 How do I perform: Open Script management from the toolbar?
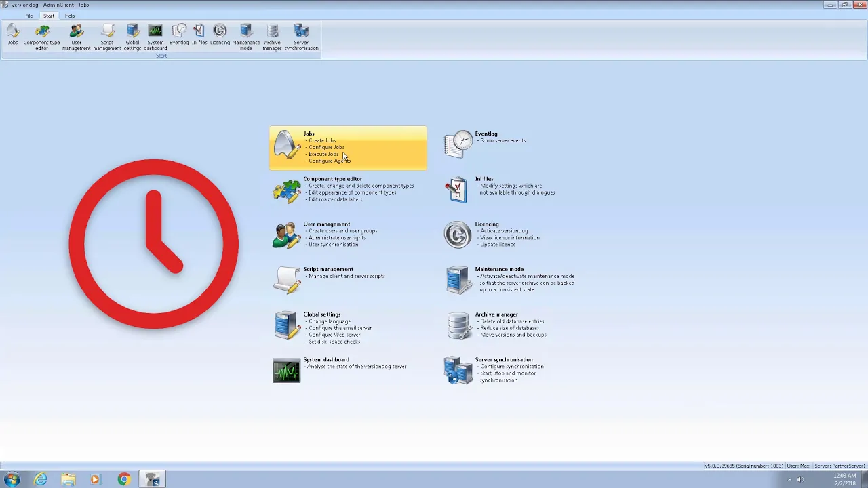(106, 37)
